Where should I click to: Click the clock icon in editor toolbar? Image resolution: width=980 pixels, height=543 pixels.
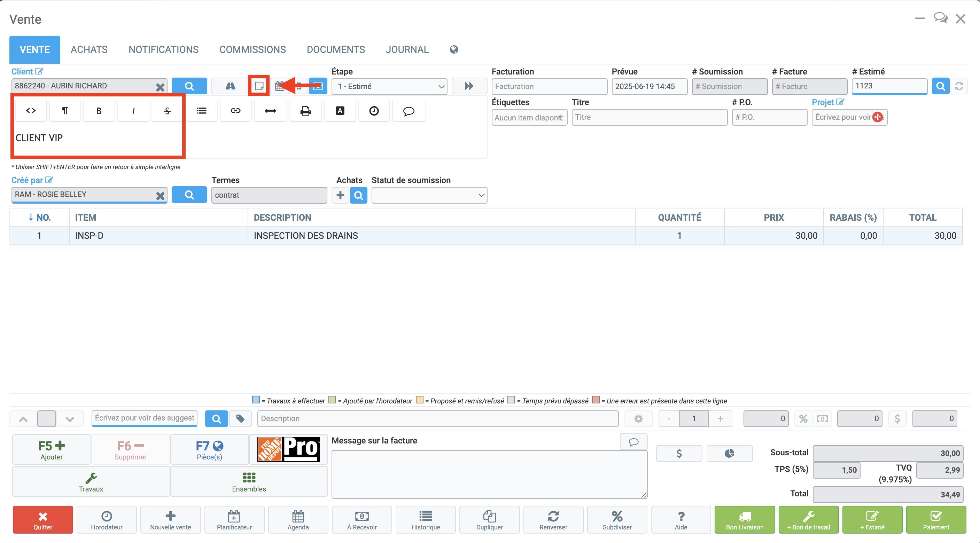[x=374, y=111]
